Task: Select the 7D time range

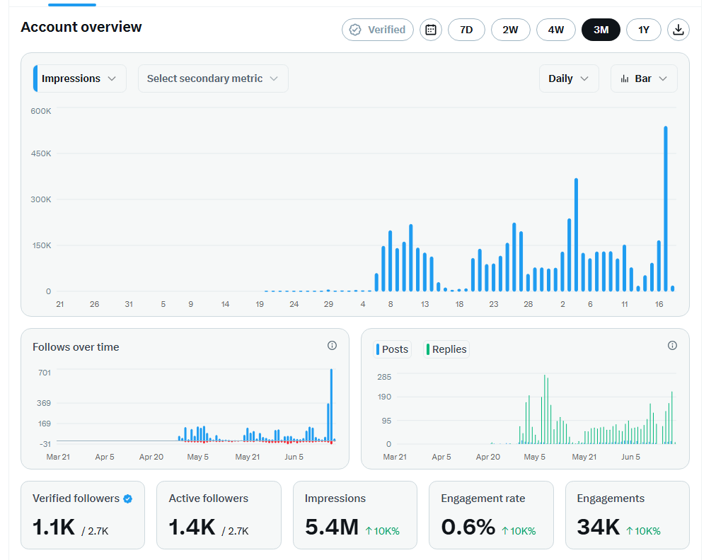Action: point(466,30)
